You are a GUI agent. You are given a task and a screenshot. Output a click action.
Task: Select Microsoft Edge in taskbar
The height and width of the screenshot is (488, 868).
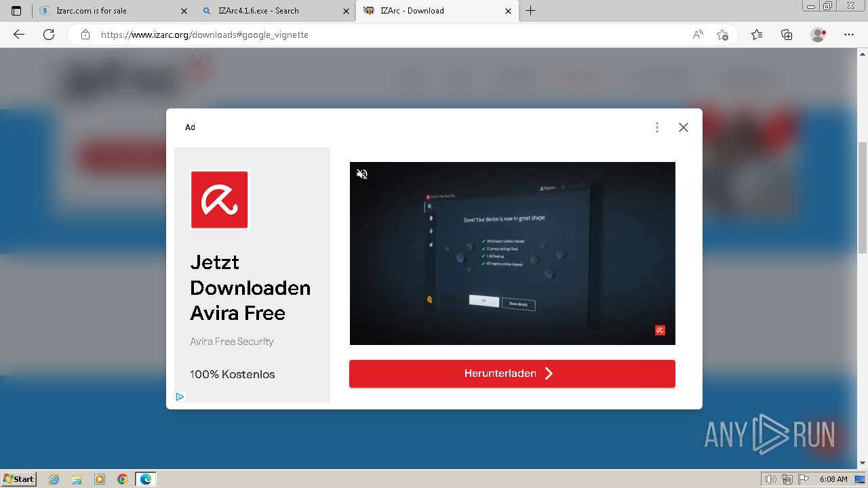click(146, 479)
